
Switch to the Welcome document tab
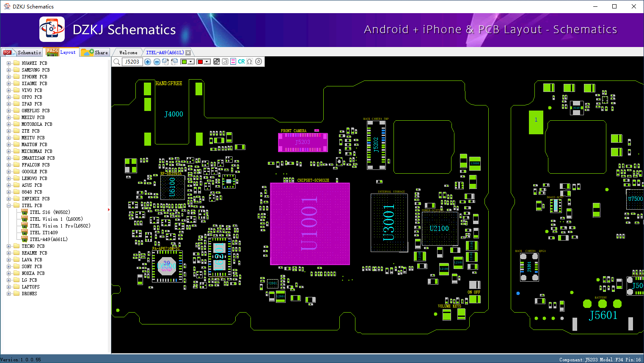128,53
